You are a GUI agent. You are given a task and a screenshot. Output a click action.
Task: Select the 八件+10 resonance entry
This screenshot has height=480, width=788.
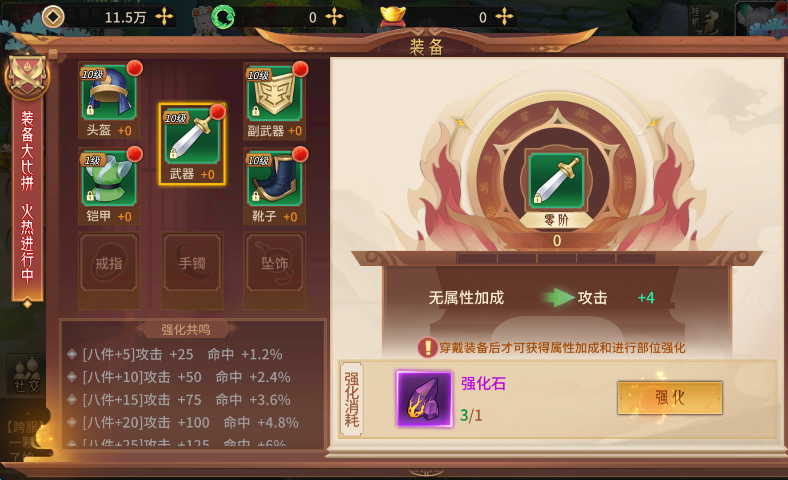(x=186, y=377)
